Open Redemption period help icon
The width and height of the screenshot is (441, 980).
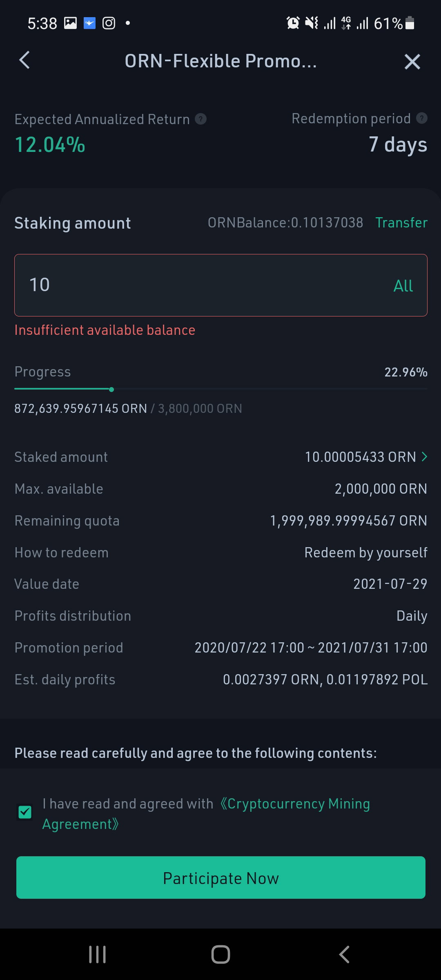click(x=421, y=118)
